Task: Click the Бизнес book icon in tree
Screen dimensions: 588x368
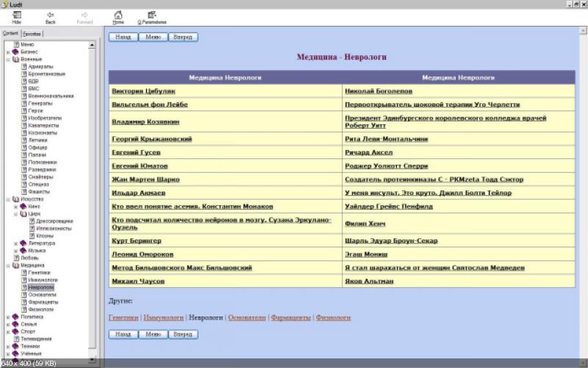Action: click(15, 52)
